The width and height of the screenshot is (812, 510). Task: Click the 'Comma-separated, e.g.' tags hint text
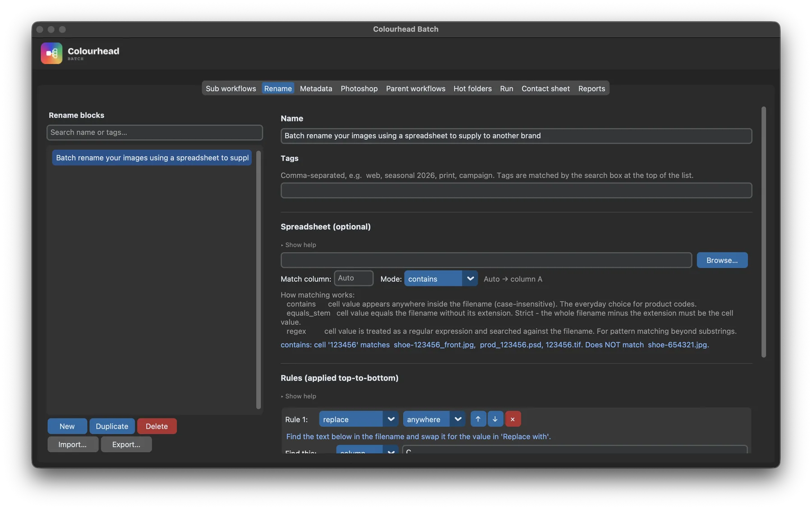487,175
